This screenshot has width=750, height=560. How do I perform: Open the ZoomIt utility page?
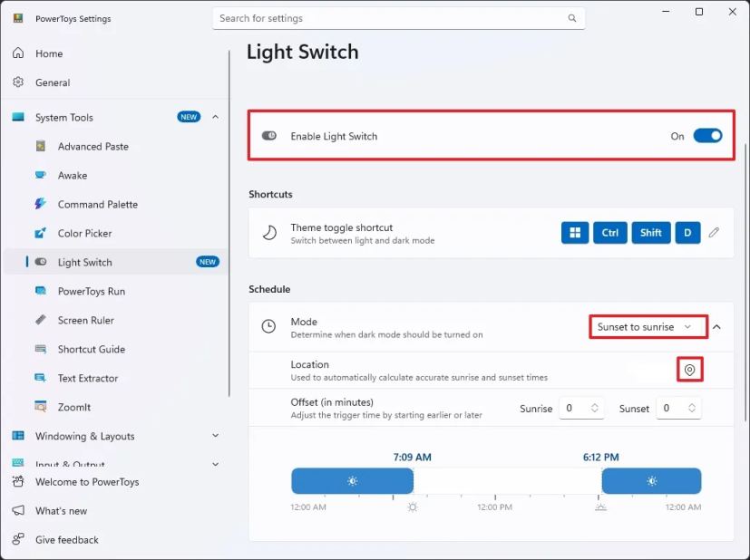click(x=78, y=407)
